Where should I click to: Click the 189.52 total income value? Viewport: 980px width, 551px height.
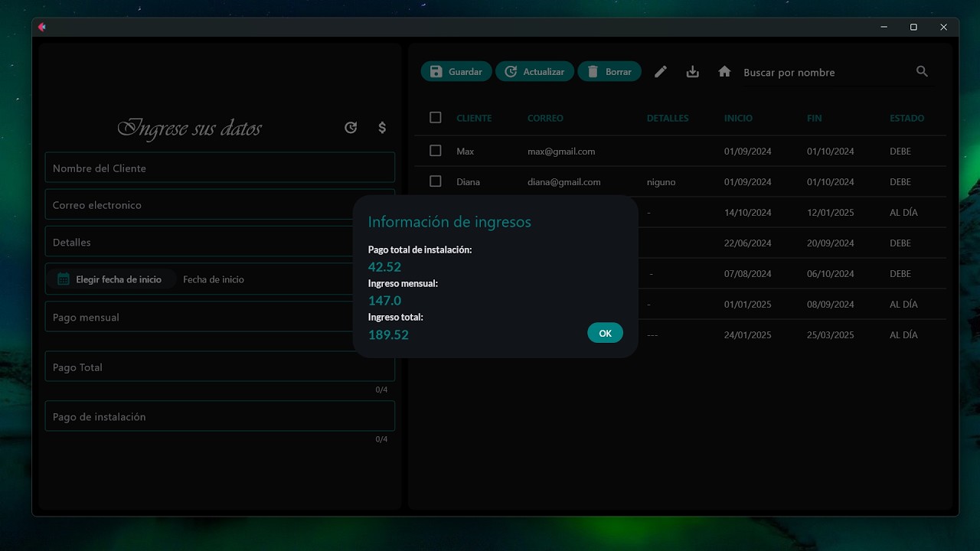(x=388, y=334)
